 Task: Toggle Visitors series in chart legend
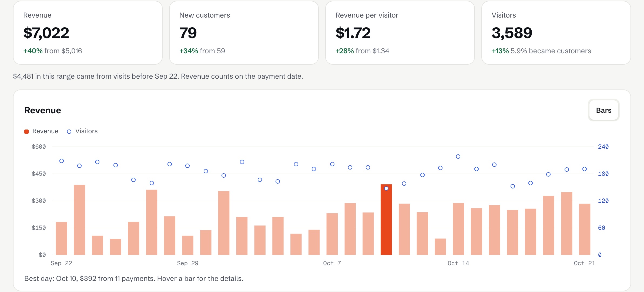pos(82,131)
